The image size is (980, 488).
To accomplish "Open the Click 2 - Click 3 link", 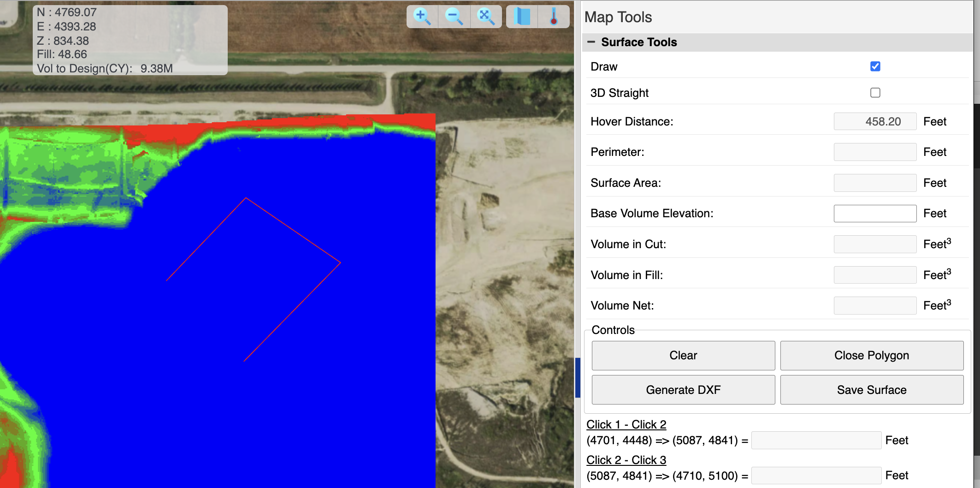I will [x=626, y=460].
